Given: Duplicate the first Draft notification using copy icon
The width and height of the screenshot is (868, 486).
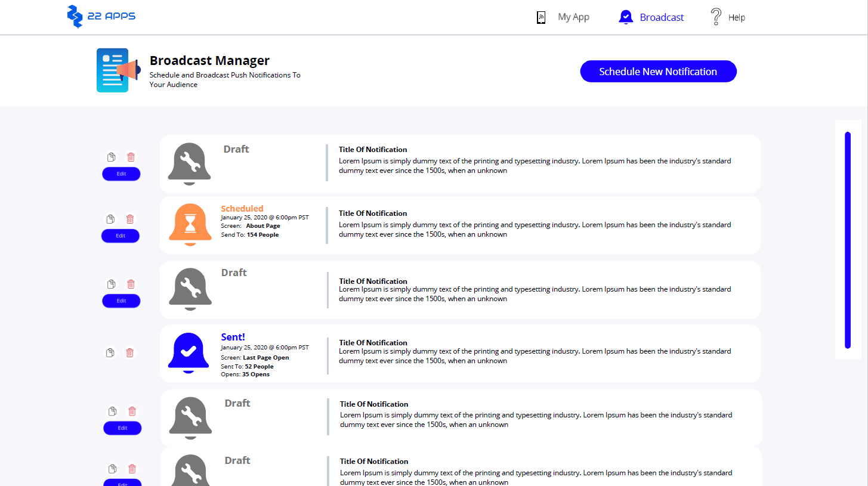Looking at the screenshot, I should pyautogui.click(x=111, y=157).
